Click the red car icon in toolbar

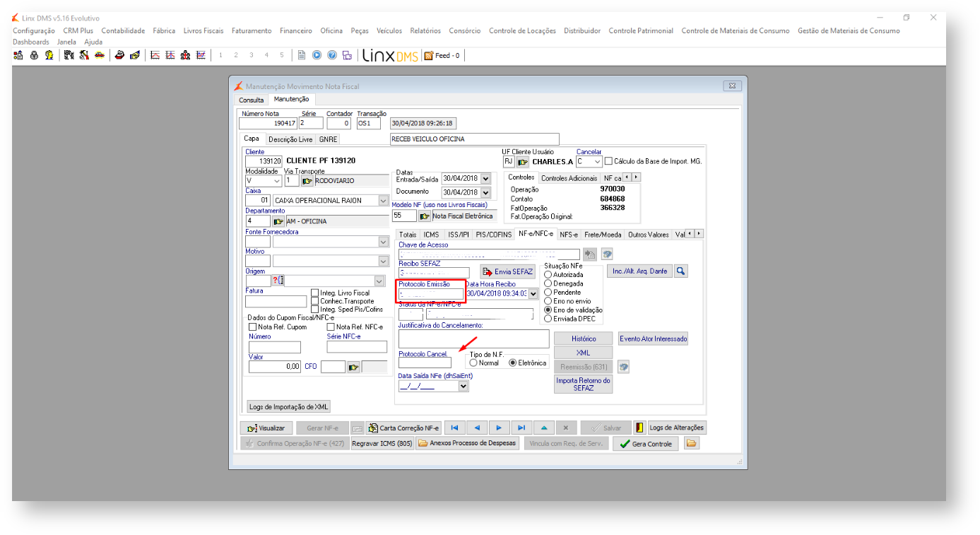[x=100, y=55]
